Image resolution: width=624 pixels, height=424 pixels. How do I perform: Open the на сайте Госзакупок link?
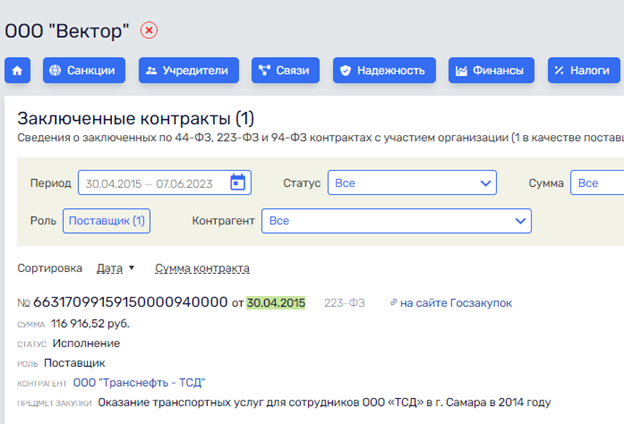456,303
